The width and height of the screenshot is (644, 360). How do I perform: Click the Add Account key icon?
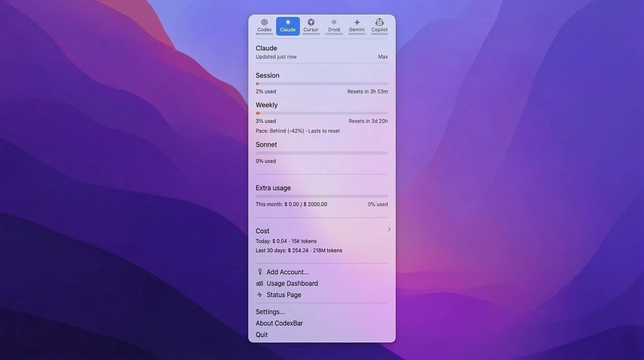pos(260,272)
